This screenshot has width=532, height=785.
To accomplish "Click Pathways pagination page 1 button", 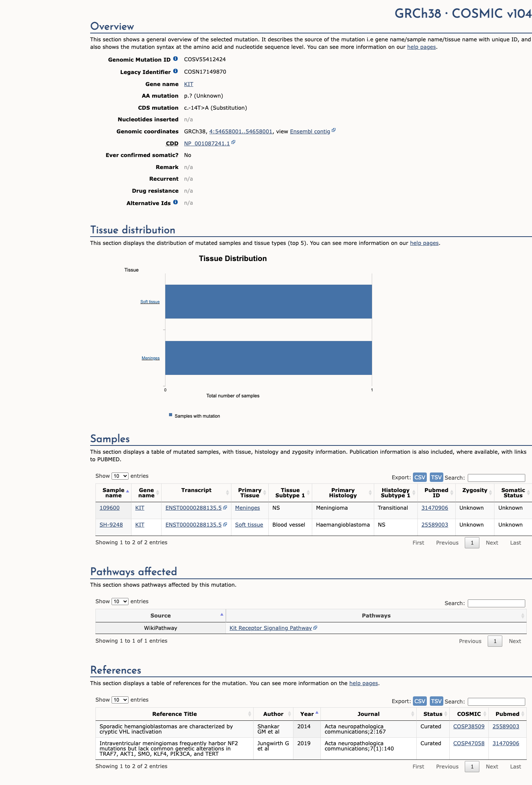I will 495,641.
